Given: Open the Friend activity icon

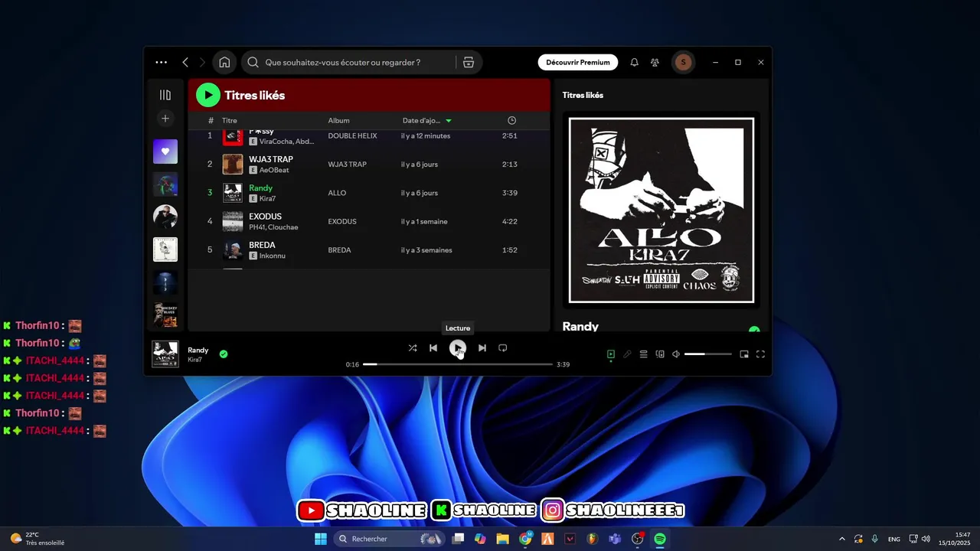Looking at the screenshot, I should coord(655,63).
